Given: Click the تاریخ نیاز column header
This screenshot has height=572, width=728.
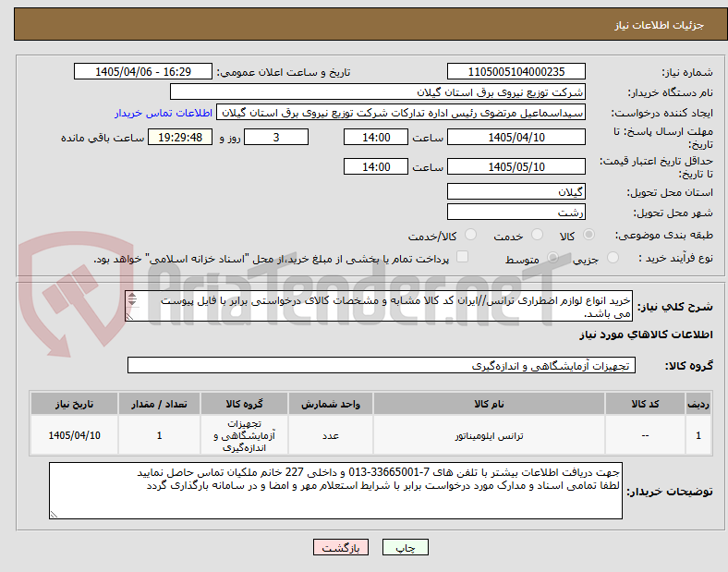Looking at the screenshot, I should (x=74, y=404).
